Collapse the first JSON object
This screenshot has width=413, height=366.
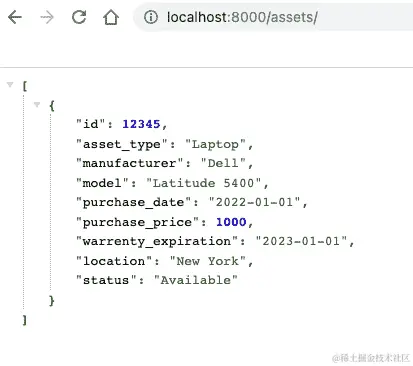37,105
